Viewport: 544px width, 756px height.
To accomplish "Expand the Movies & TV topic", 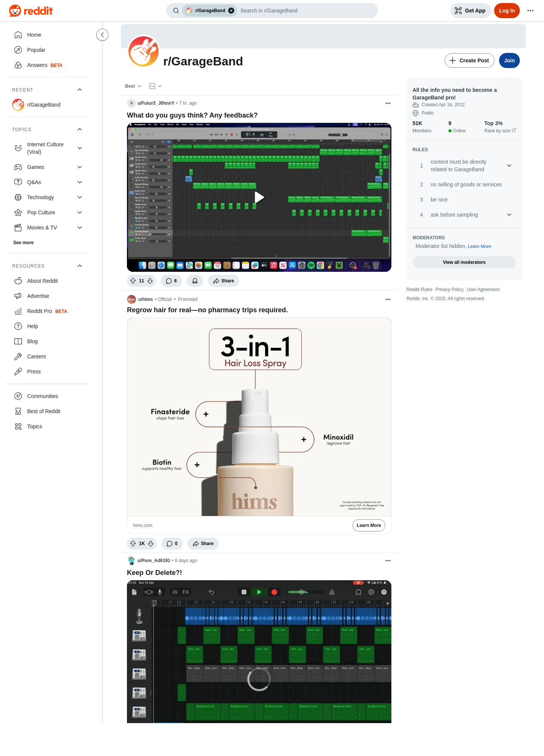I will coord(48,228).
